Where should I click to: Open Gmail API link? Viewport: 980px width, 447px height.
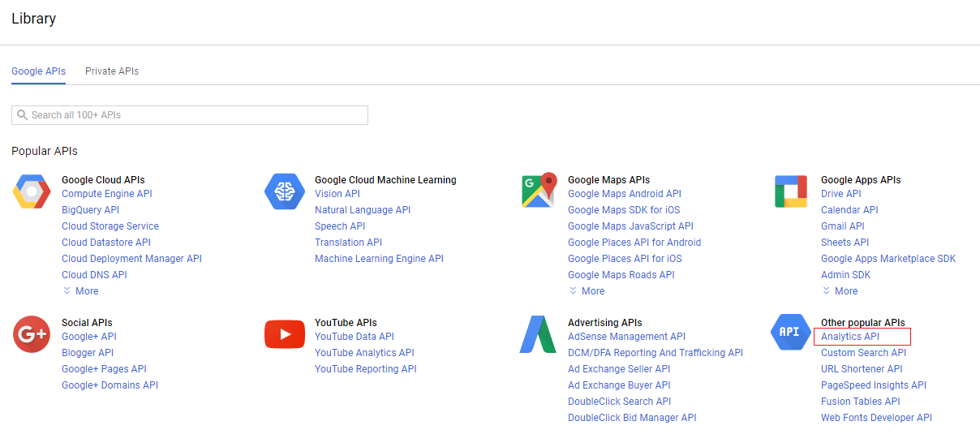(843, 226)
